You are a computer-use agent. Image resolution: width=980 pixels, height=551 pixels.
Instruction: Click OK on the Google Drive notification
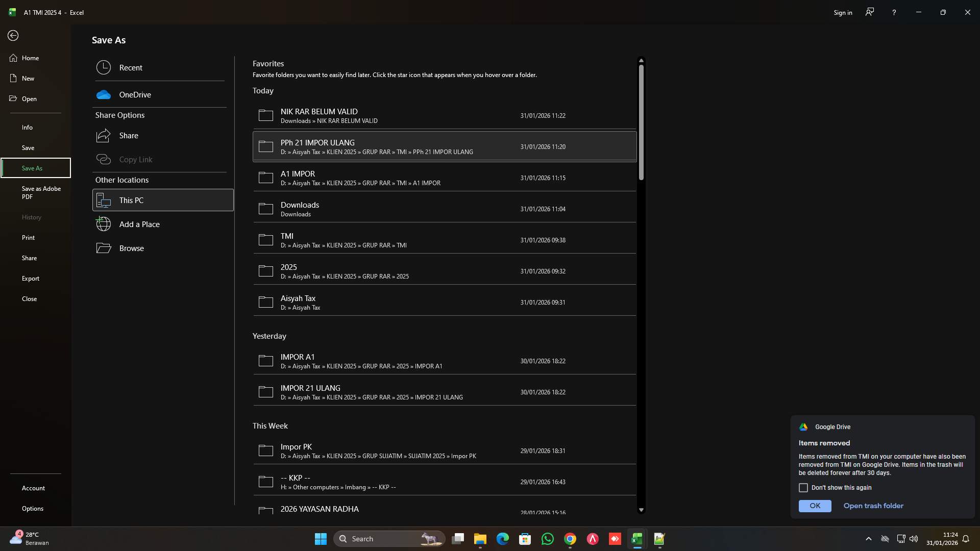click(815, 506)
